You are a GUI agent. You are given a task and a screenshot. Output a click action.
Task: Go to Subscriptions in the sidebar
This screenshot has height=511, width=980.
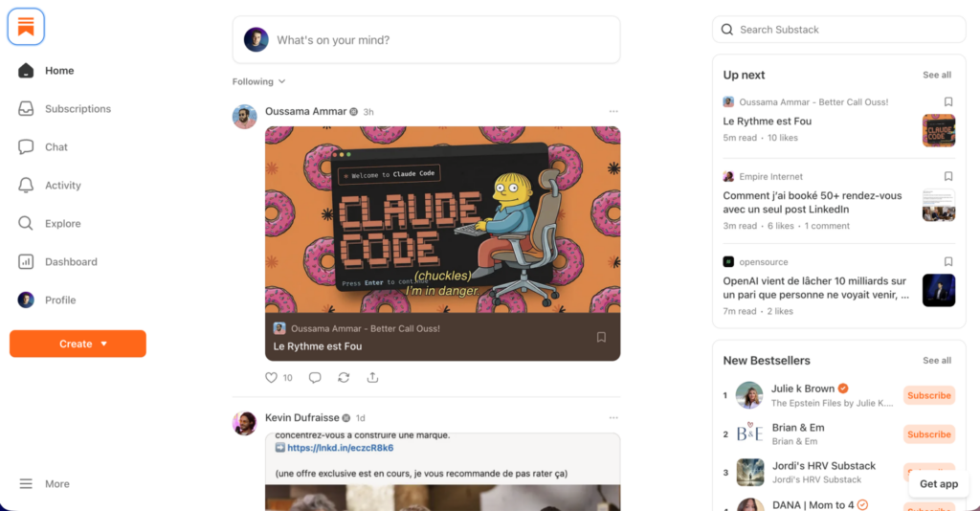click(x=64, y=109)
